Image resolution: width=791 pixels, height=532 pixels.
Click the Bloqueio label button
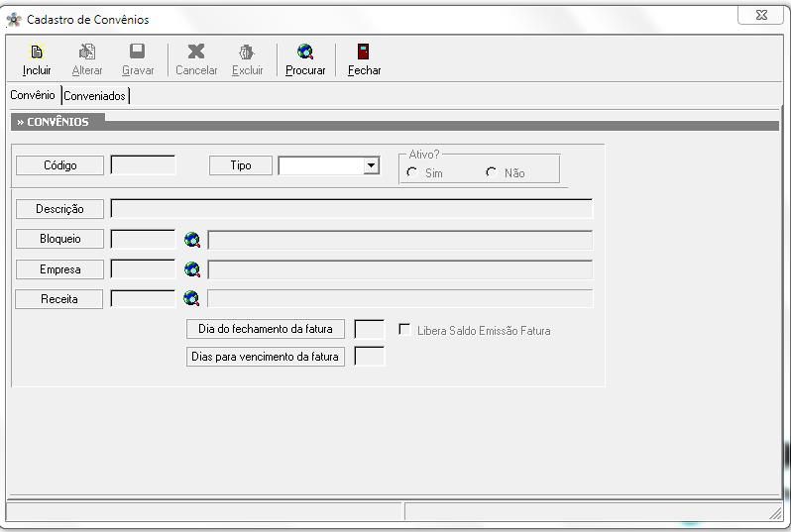coord(60,239)
